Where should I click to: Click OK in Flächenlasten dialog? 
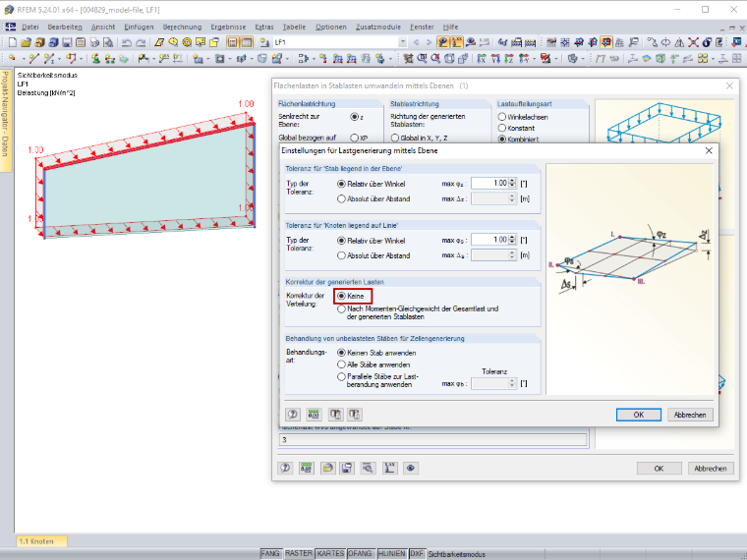tap(659, 469)
